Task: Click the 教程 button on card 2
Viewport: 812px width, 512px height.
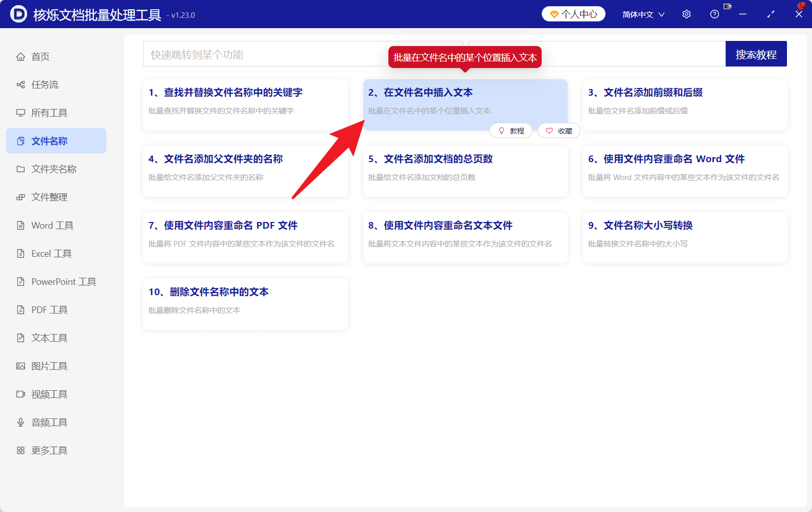Action: pos(511,131)
